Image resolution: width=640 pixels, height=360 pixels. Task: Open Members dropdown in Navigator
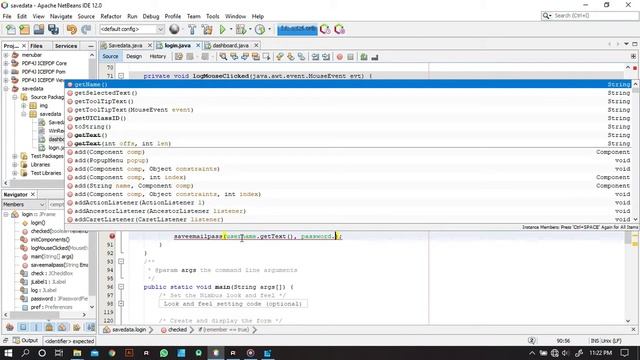pos(24,204)
